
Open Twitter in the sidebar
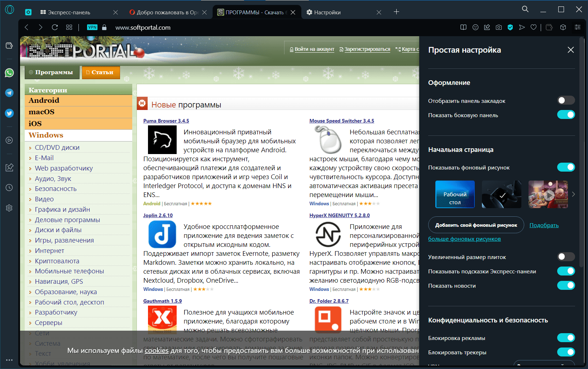[x=9, y=113]
